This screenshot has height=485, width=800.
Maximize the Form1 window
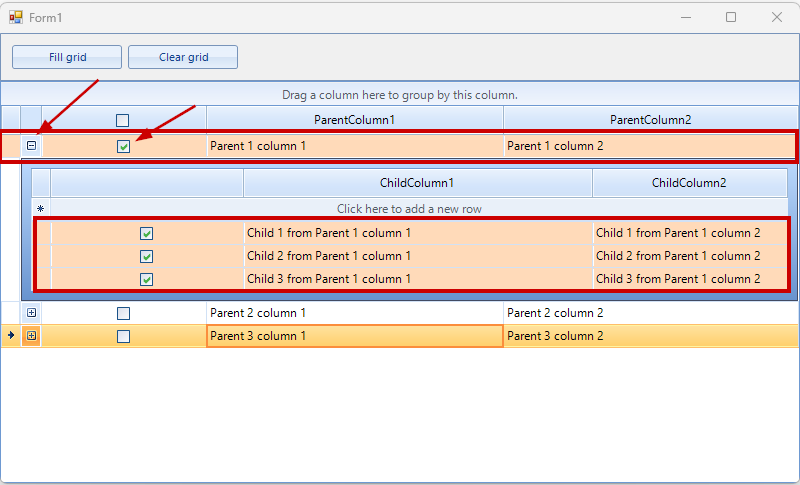coord(731,17)
